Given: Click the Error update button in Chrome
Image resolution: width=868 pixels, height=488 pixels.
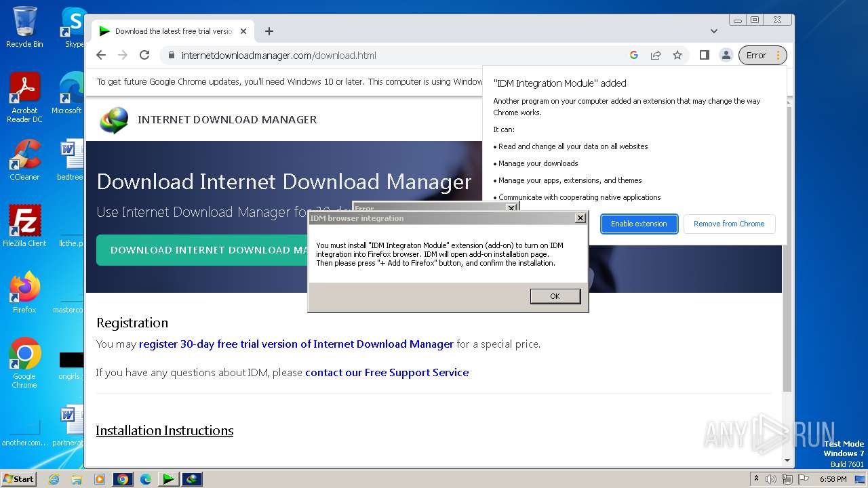Looking at the screenshot, I should pos(762,55).
